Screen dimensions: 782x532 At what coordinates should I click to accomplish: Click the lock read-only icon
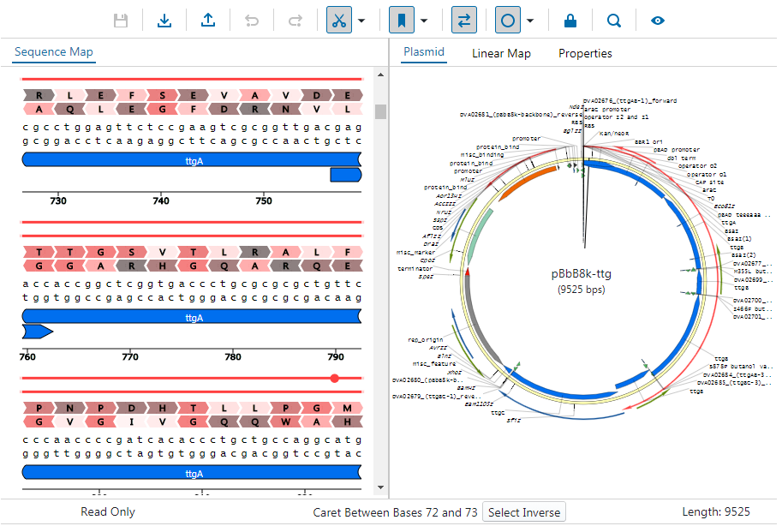570,21
